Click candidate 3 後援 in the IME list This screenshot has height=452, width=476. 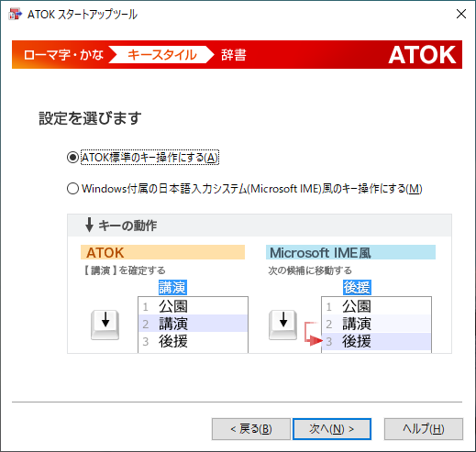376,341
